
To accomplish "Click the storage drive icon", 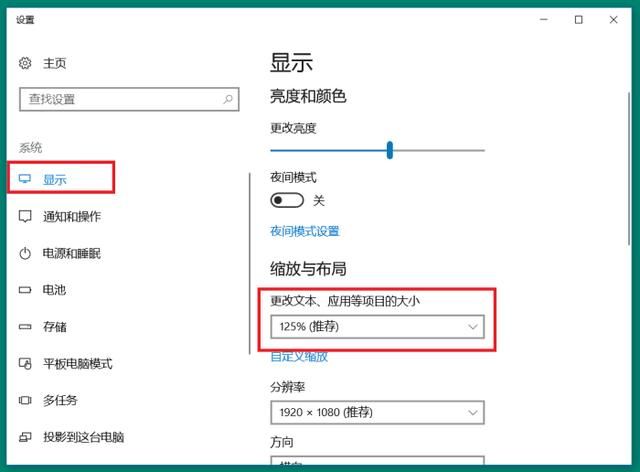I will pos(25,327).
